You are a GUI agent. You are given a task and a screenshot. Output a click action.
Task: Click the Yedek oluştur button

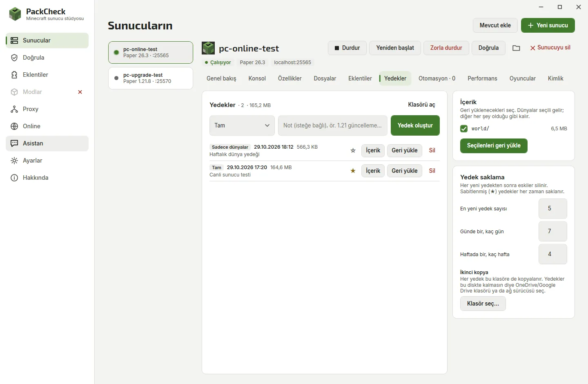(x=415, y=125)
